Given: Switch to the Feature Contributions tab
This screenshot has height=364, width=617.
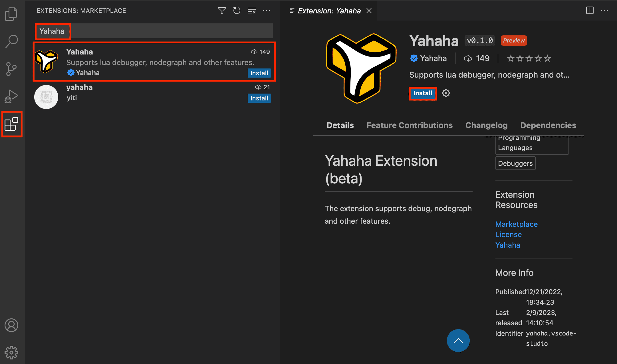Looking at the screenshot, I should click(410, 125).
